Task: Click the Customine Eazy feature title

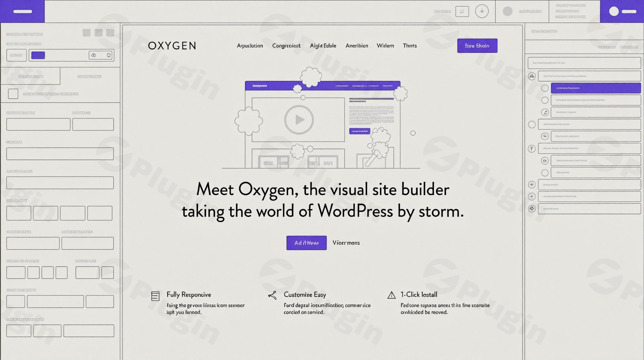Action: [x=305, y=295]
